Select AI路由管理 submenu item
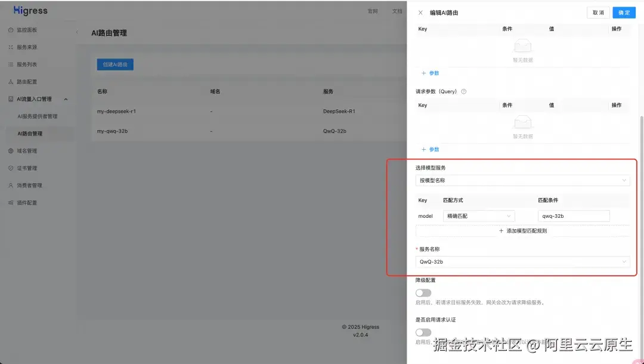This screenshot has width=644, height=364. (30, 134)
